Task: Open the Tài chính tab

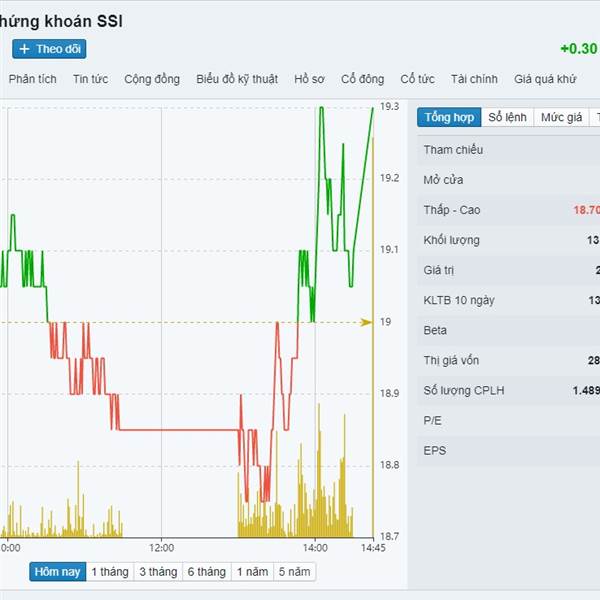Action: coord(474,79)
